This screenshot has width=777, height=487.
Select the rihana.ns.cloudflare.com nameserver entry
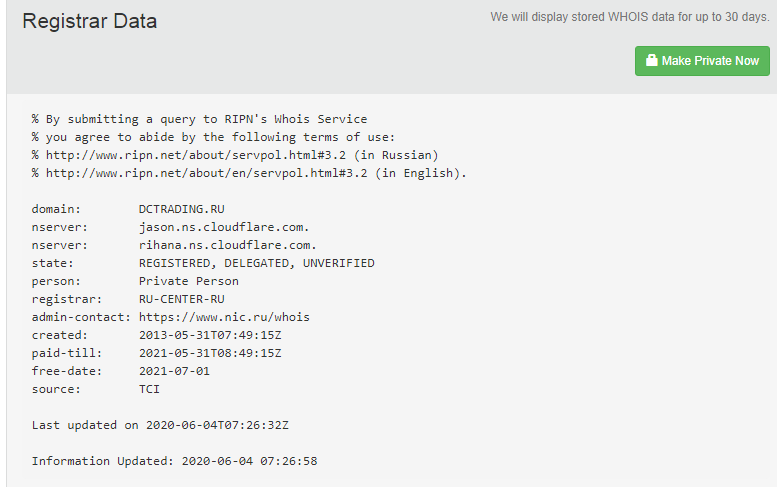point(228,245)
